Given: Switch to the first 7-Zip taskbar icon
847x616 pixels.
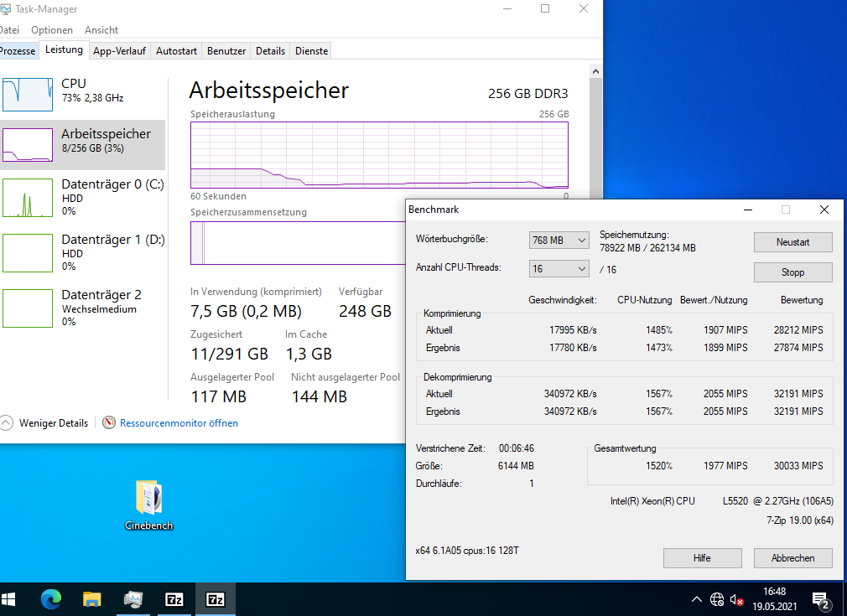Looking at the screenshot, I should point(174,599).
